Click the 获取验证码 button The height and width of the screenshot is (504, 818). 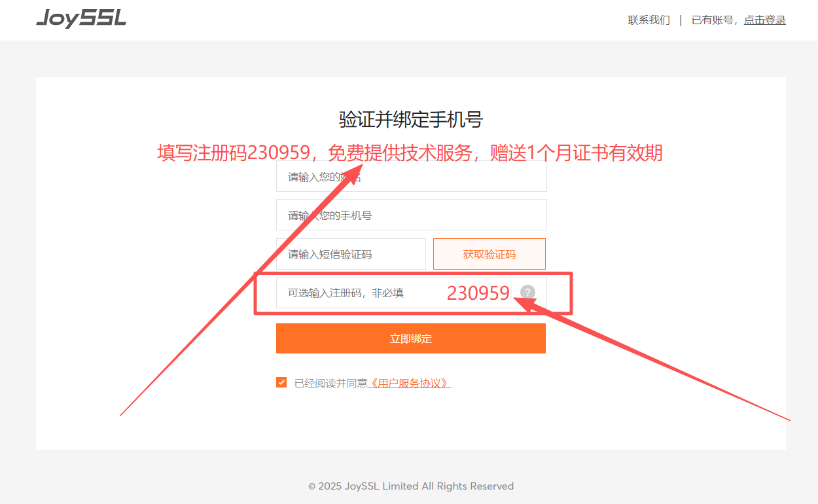[x=489, y=254]
